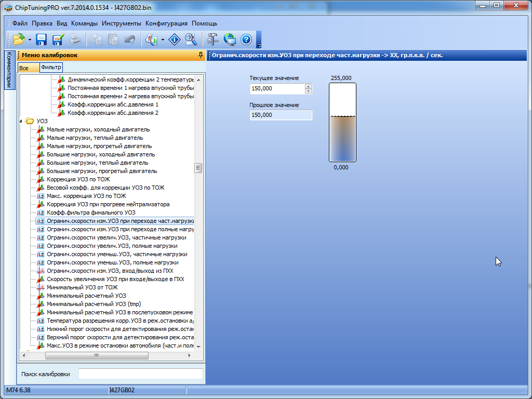The height and width of the screenshot is (399, 532).
Task: Select Минимальный расчетный УОЗ (tmp) calibration
Action: click(94, 304)
